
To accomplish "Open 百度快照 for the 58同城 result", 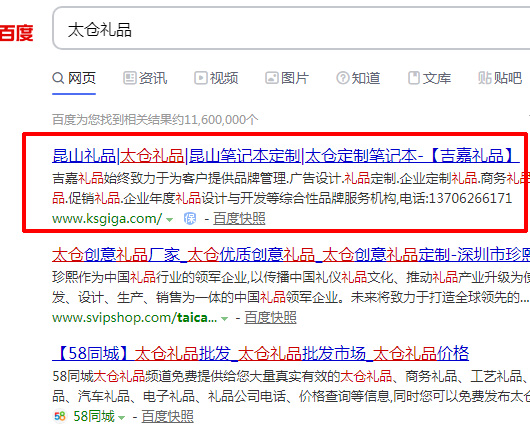I will click(x=167, y=416).
